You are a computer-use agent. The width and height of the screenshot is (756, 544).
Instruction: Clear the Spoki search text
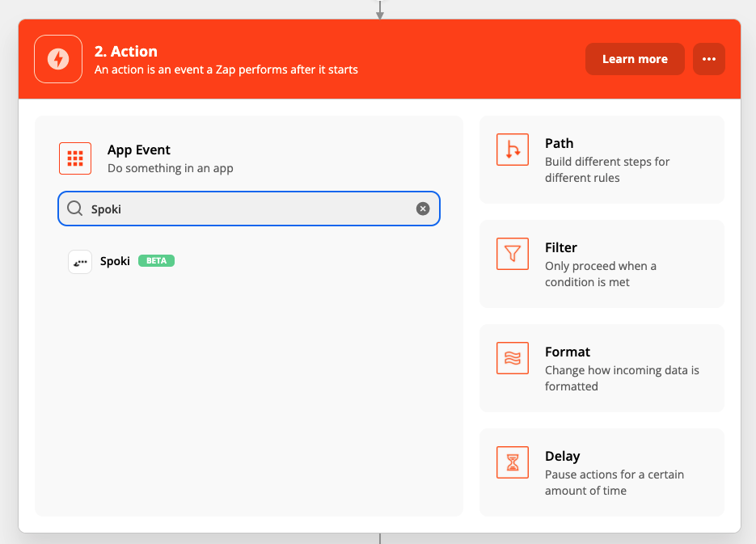coord(423,209)
